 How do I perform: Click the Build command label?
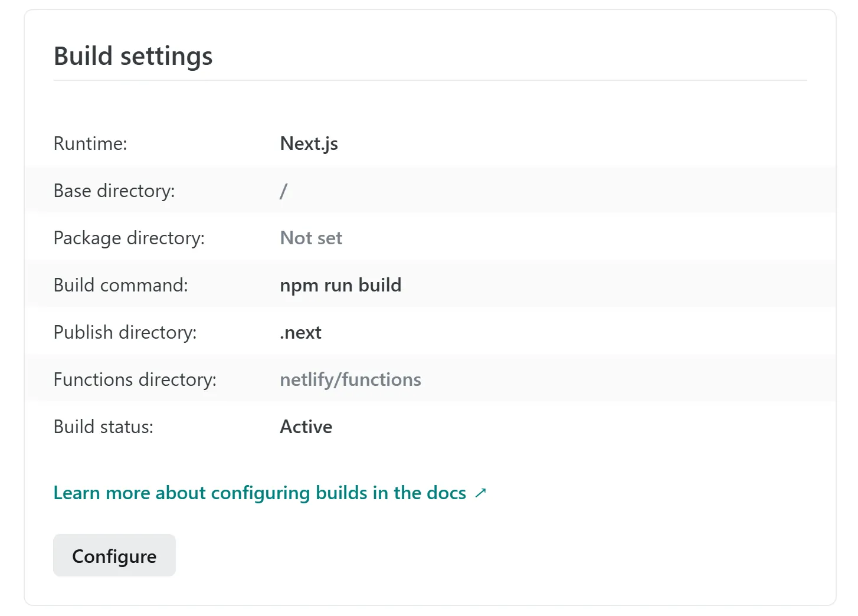coord(120,285)
